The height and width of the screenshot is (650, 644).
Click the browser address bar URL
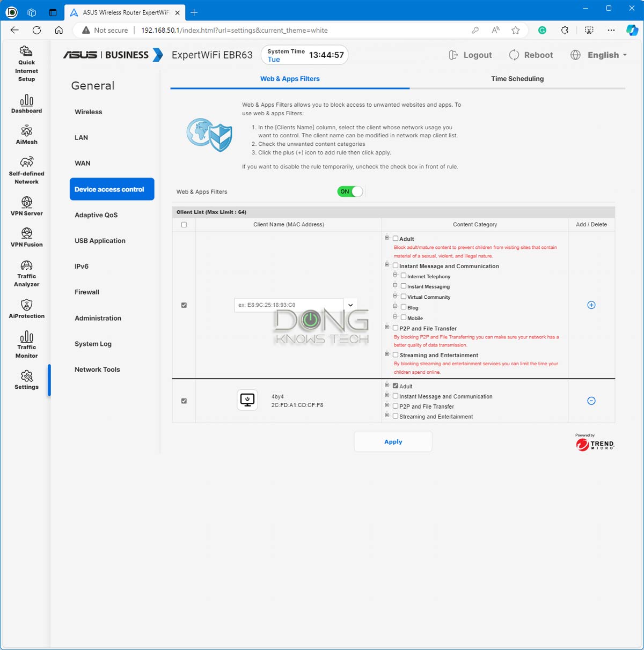235,30
